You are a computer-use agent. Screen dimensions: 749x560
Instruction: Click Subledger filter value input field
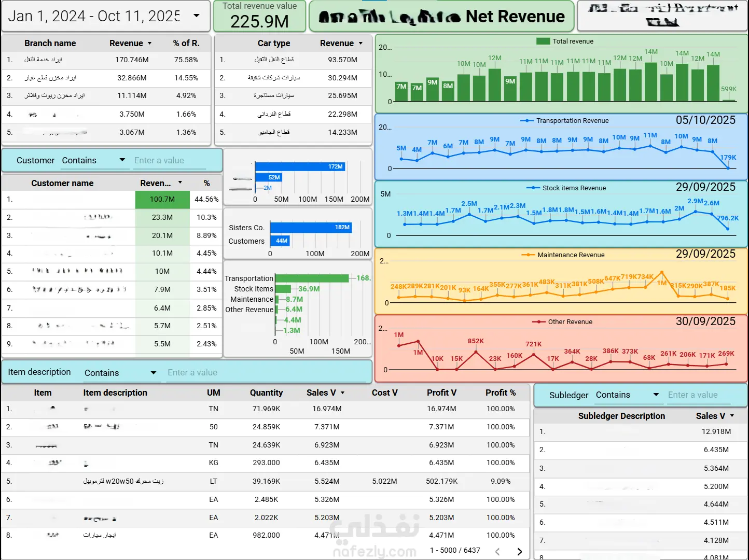click(698, 395)
